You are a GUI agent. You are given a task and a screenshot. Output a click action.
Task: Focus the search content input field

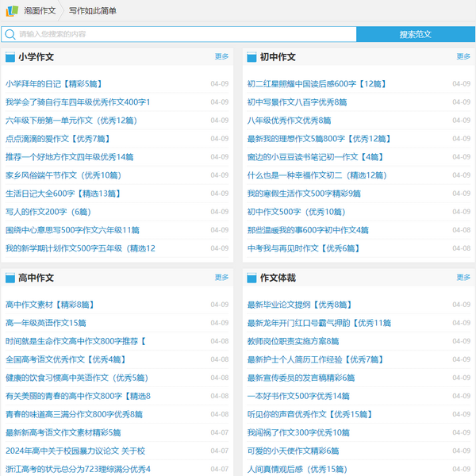pyautogui.click(x=182, y=34)
